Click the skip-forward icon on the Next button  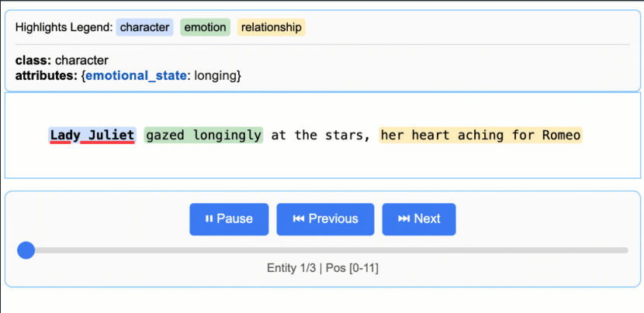tap(404, 218)
